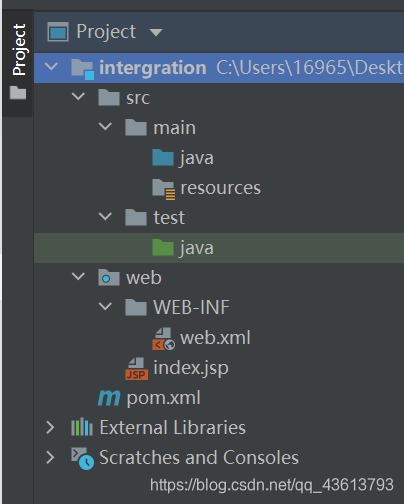Screen dimensions: 404x504
Task: Click the test folder icon
Action: pos(136,217)
